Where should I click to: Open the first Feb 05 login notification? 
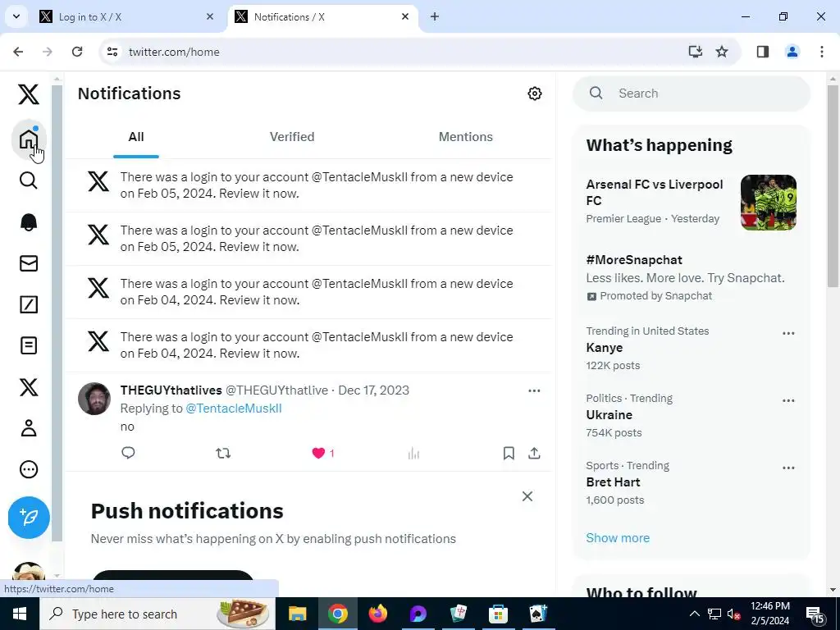pyautogui.click(x=308, y=185)
